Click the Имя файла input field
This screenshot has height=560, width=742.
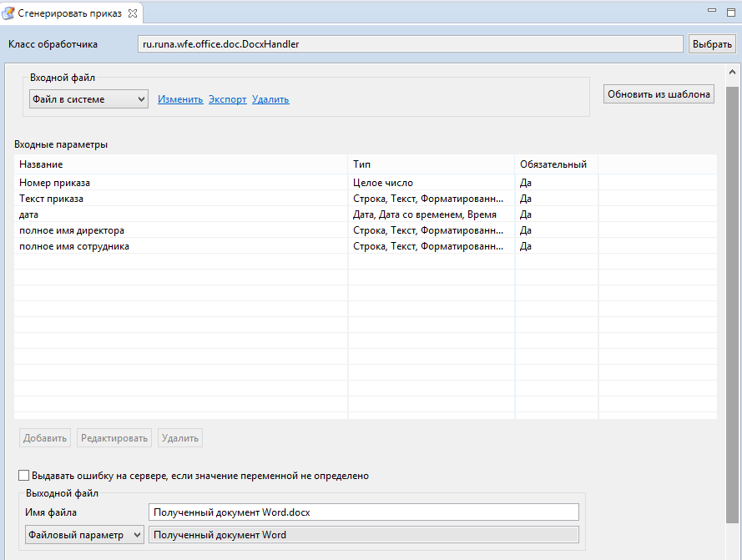tap(363, 512)
